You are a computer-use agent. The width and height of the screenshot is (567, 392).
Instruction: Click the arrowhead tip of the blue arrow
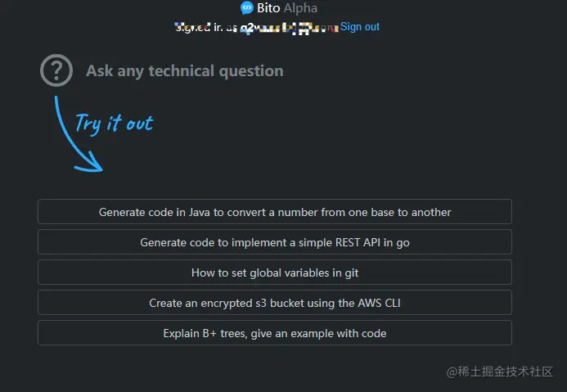pyautogui.click(x=100, y=169)
